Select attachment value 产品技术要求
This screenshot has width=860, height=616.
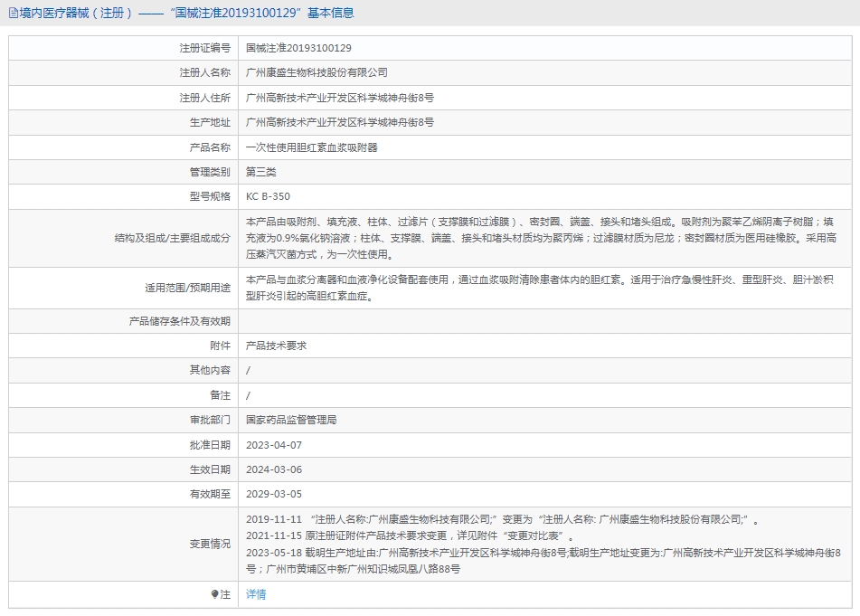coord(276,346)
